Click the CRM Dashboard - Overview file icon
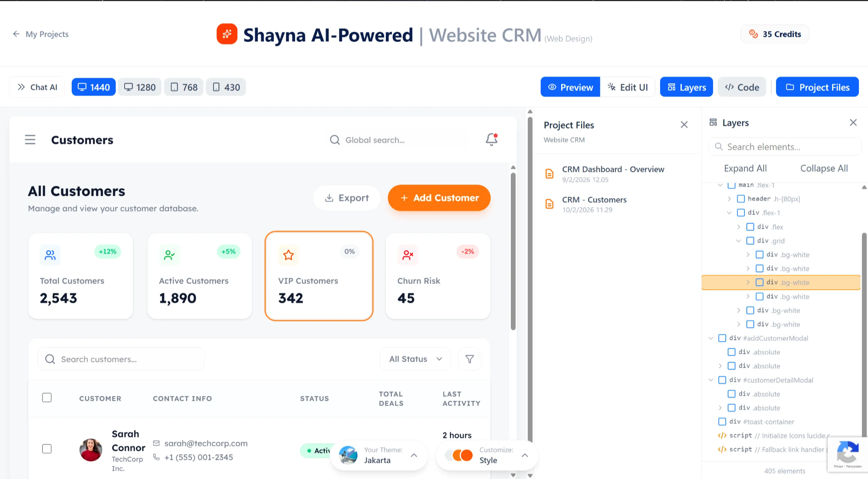 coord(549,173)
